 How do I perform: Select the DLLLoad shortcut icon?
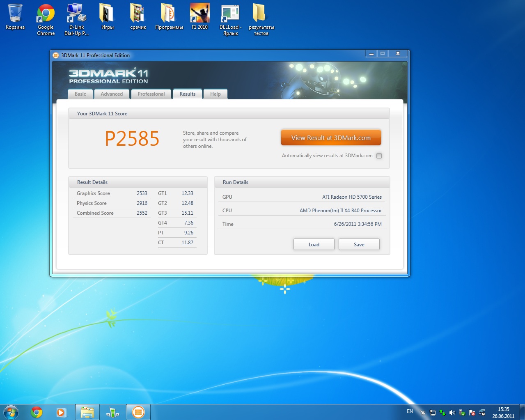[x=230, y=20]
